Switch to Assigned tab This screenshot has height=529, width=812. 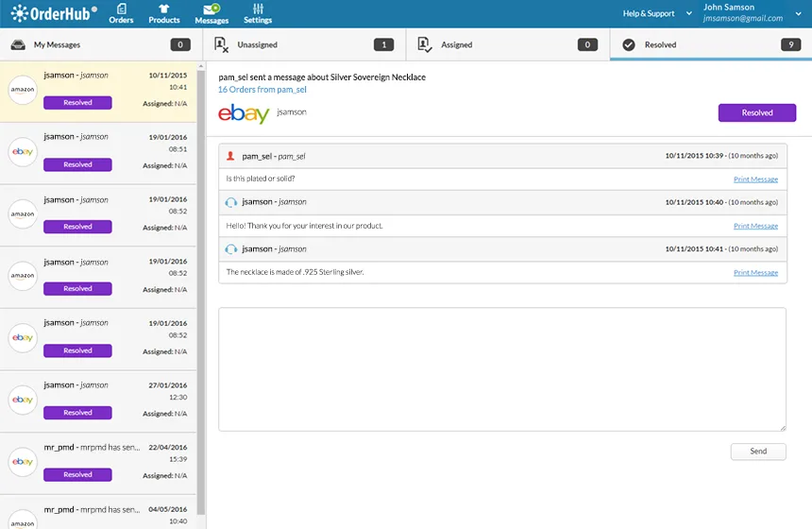(508, 44)
